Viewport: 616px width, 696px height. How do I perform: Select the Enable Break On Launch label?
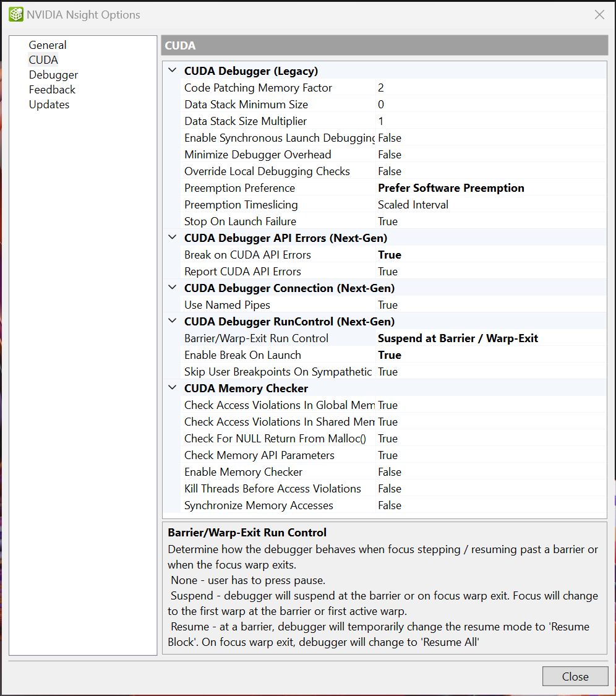(x=242, y=355)
